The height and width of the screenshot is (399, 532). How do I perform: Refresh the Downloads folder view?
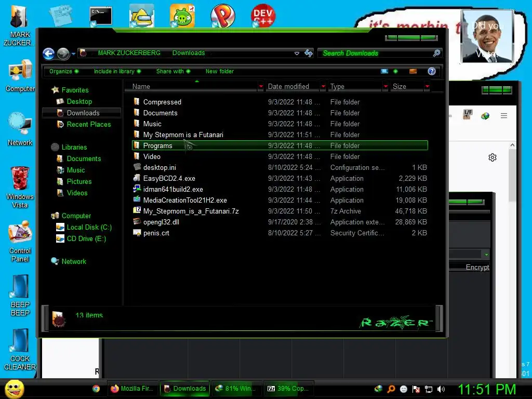tap(309, 54)
